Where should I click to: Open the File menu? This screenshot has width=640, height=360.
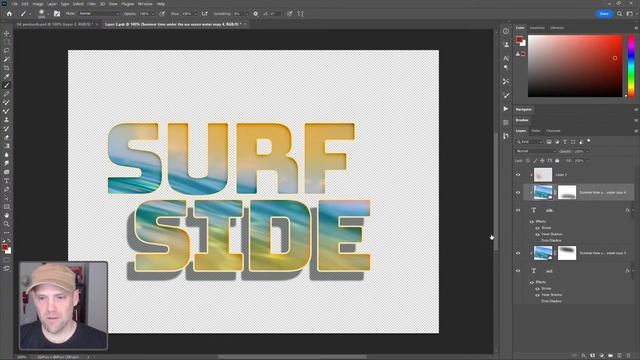click(14, 4)
